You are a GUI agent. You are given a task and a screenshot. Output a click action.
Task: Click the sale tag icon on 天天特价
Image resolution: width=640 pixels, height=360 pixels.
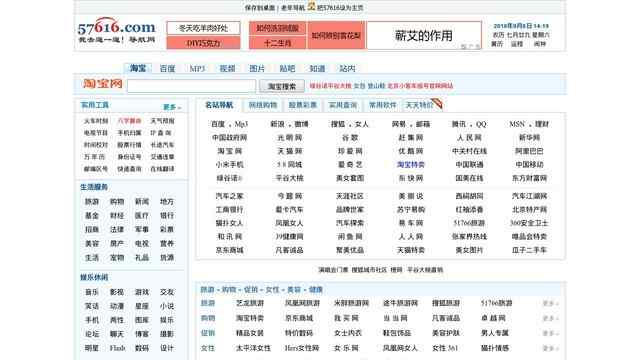click(437, 104)
